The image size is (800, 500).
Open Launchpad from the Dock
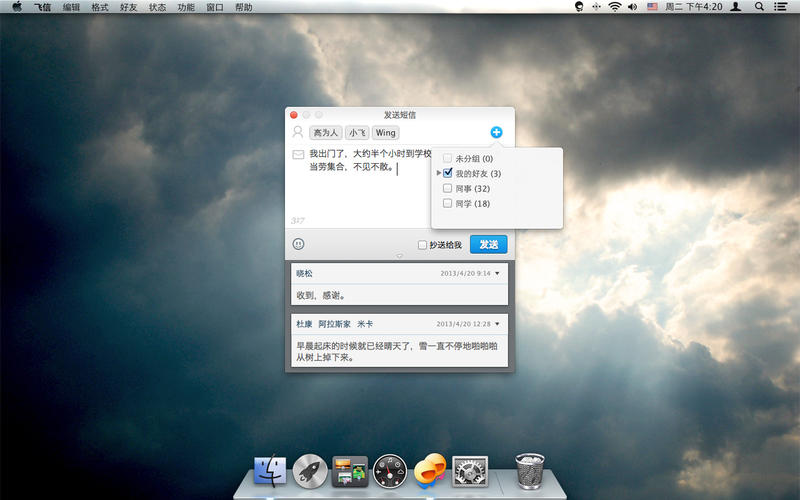pyautogui.click(x=310, y=469)
